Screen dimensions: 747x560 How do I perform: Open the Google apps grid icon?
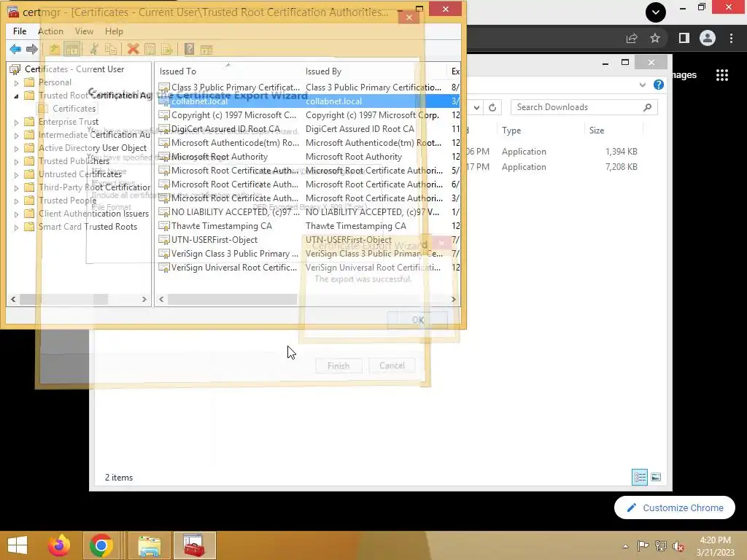[722, 75]
